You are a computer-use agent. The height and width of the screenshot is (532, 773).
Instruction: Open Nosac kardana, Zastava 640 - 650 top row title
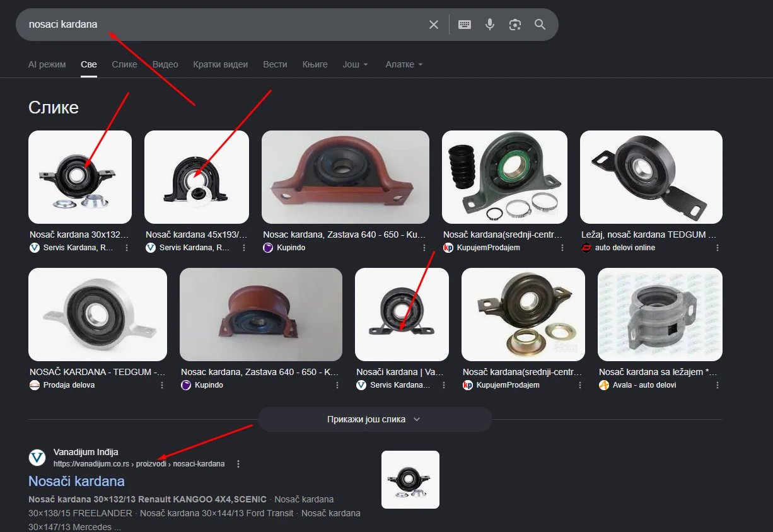[344, 234]
